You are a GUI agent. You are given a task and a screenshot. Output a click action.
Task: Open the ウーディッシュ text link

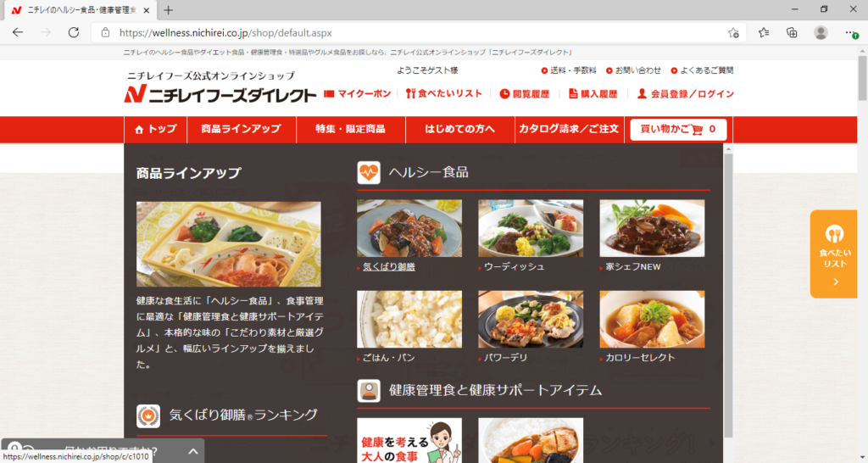514,266
